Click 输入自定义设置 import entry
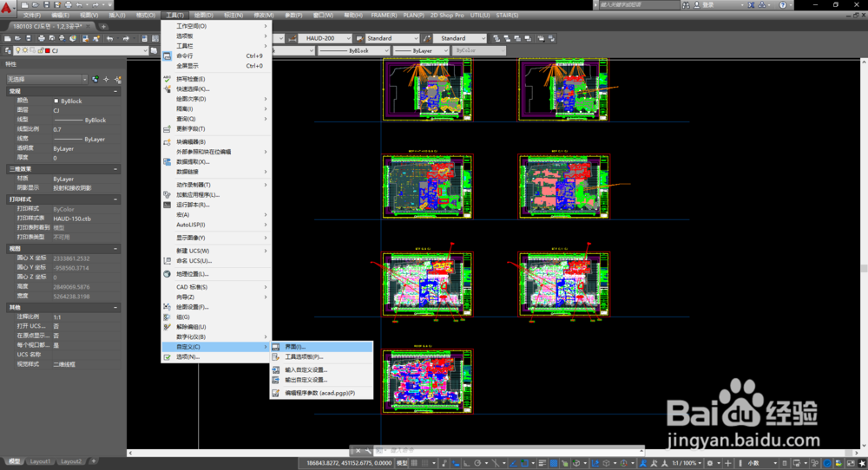This screenshot has height=470, width=868. click(321, 370)
